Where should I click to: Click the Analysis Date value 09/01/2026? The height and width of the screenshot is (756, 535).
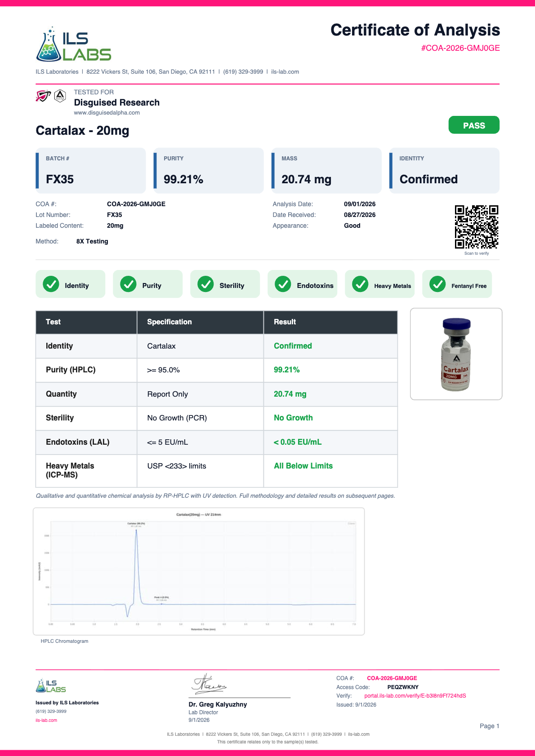point(360,204)
